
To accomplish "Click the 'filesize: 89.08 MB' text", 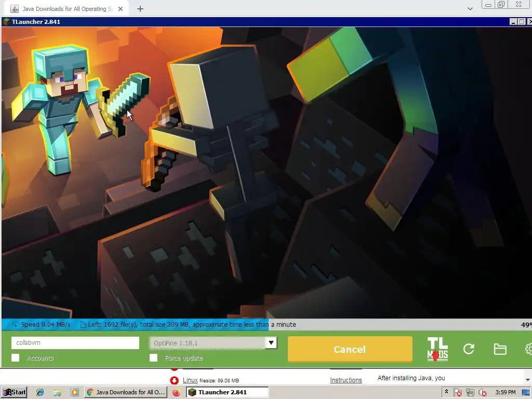I will click(219, 381).
